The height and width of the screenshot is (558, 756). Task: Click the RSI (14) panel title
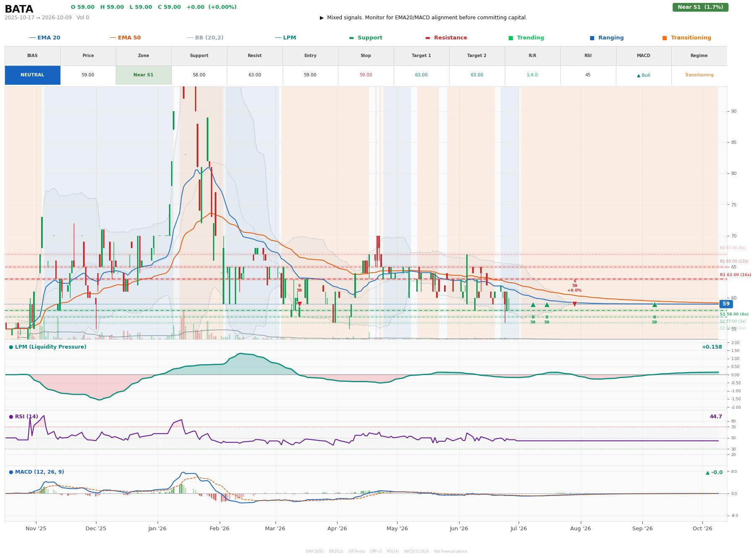(23, 417)
